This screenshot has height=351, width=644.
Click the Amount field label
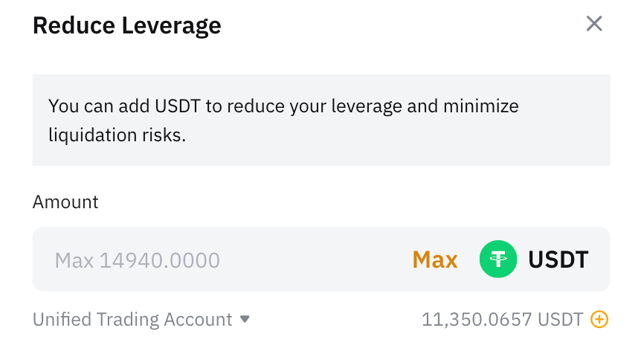tap(65, 202)
